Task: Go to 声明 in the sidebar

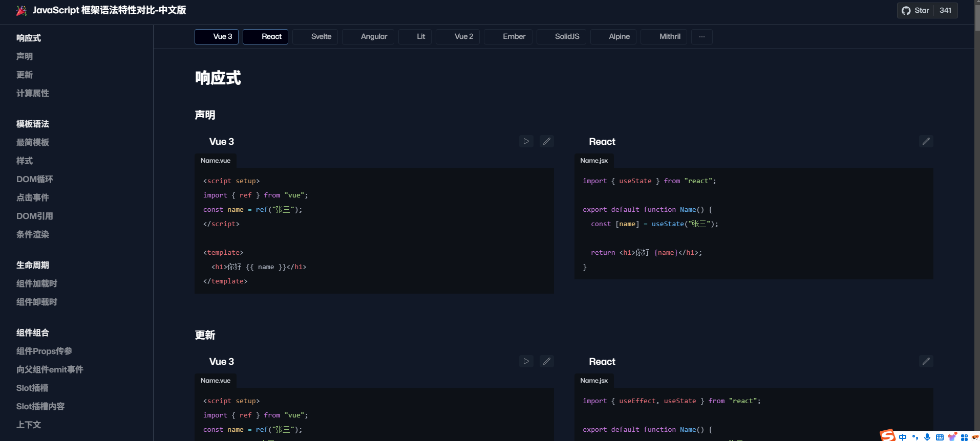Action: pos(25,56)
